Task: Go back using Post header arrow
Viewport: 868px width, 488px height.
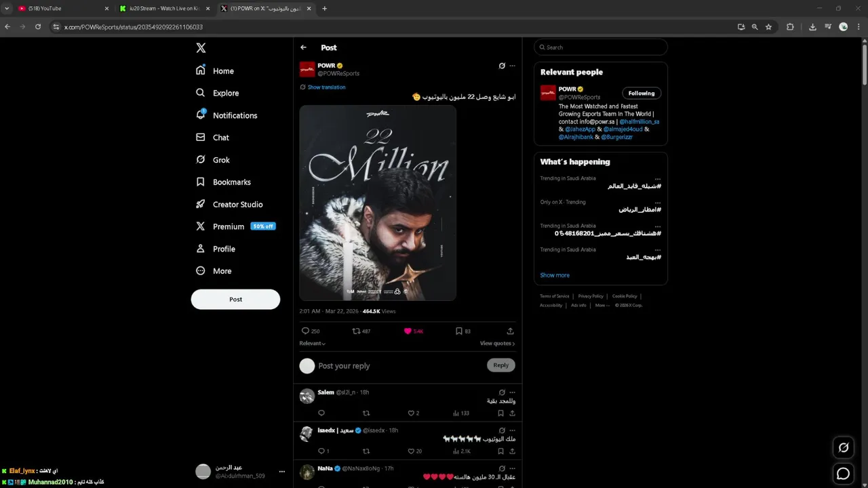Action: click(303, 47)
